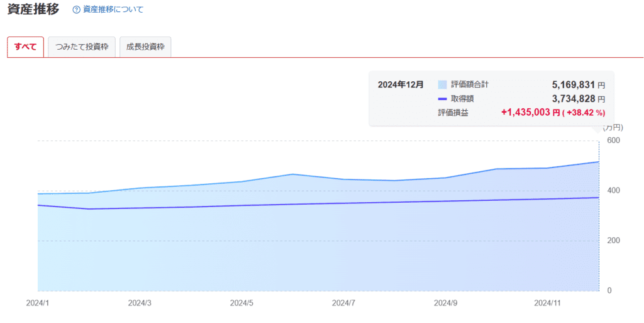Click the 取得額 purple line legend marker
This screenshot has width=644, height=323.
tap(442, 99)
